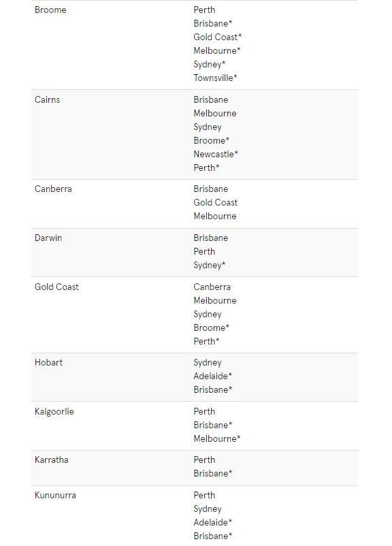Select Gold Coast destination under Canberra

click(216, 203)
